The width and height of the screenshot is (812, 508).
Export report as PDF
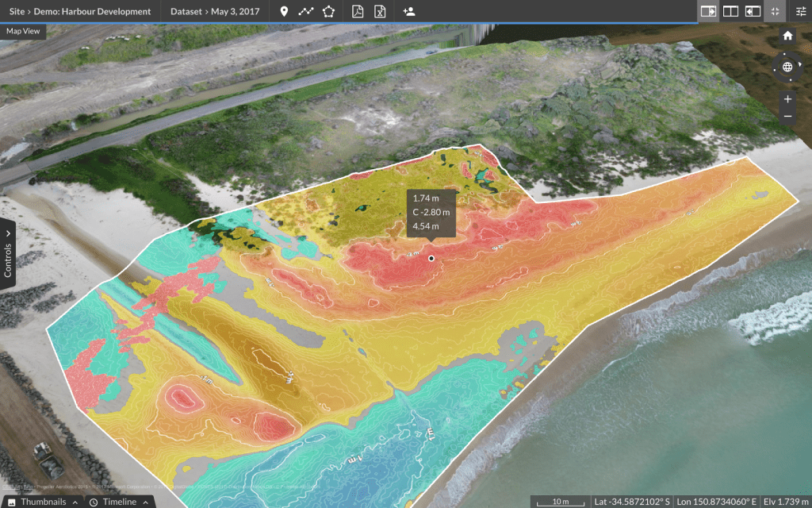click(x=358, y=11)
